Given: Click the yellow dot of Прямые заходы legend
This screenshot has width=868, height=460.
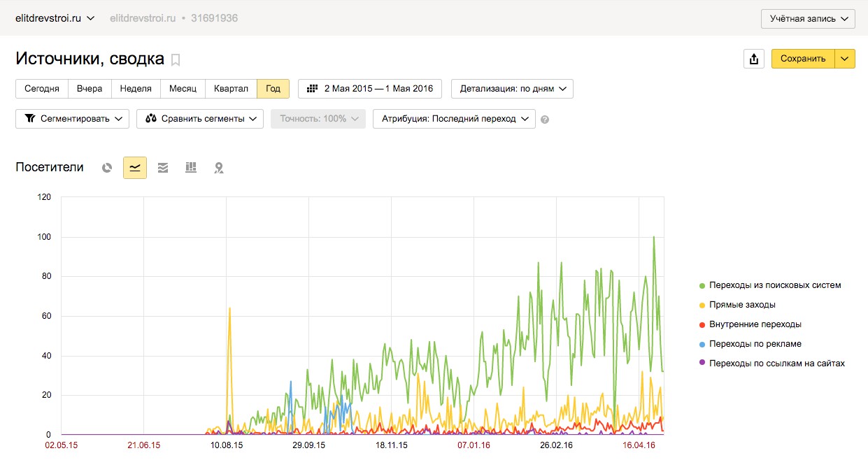Looking at the screenshot, I should coord(702,306).
